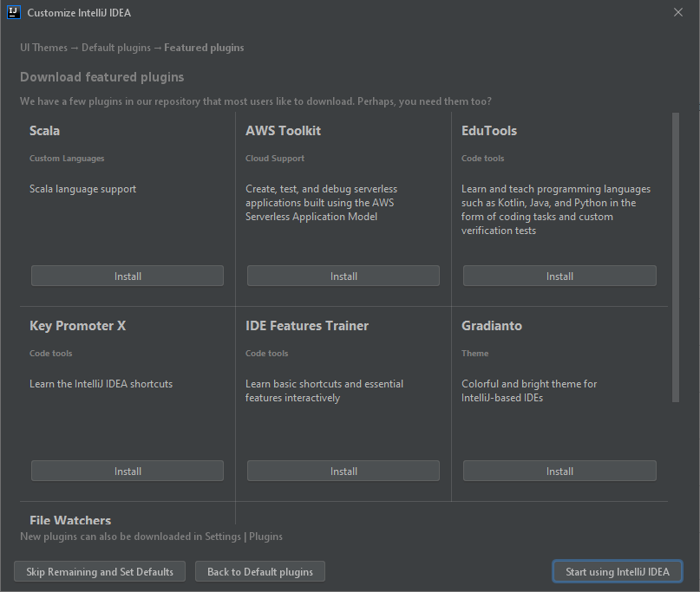Select the File Watchers title
700x592 pixels.
pos(70,520)
